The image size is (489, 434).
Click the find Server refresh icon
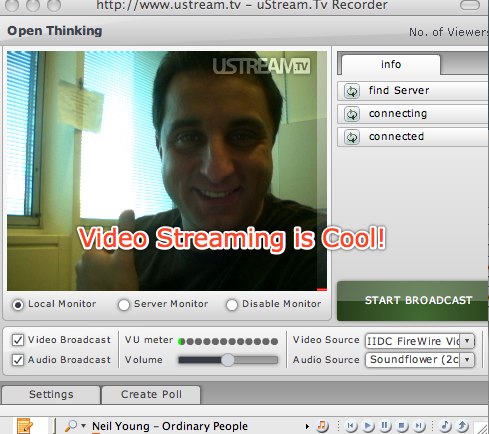pos(352,91)
